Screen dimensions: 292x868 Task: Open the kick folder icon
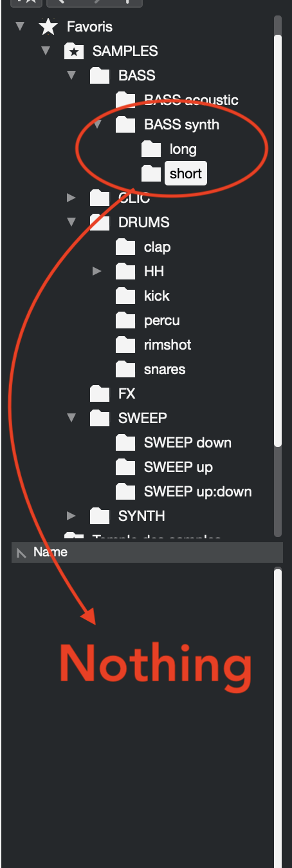(125, 296)
